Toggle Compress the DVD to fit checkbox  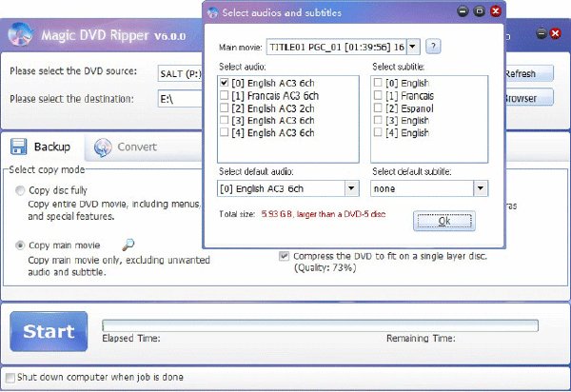284,256
